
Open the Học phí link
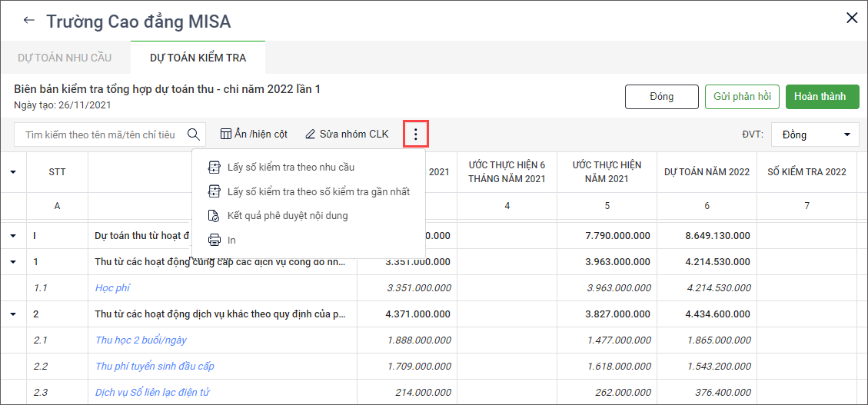(x=112, y=288)
